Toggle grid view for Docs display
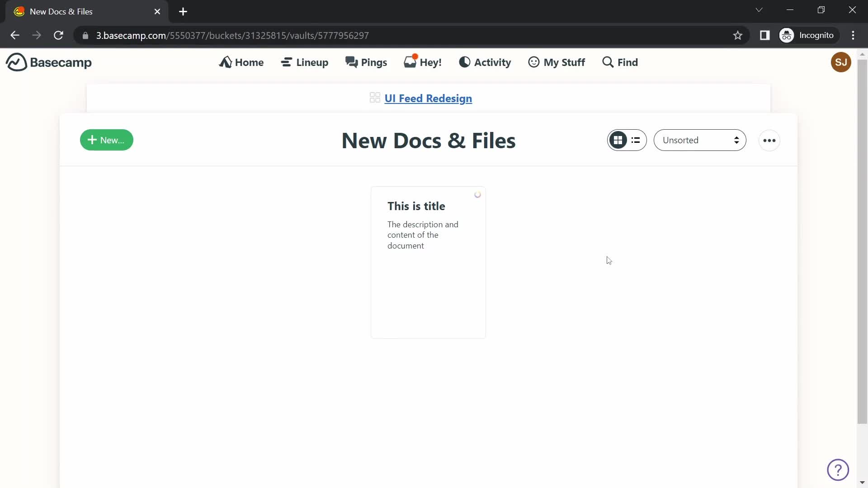 coord(618,140)
